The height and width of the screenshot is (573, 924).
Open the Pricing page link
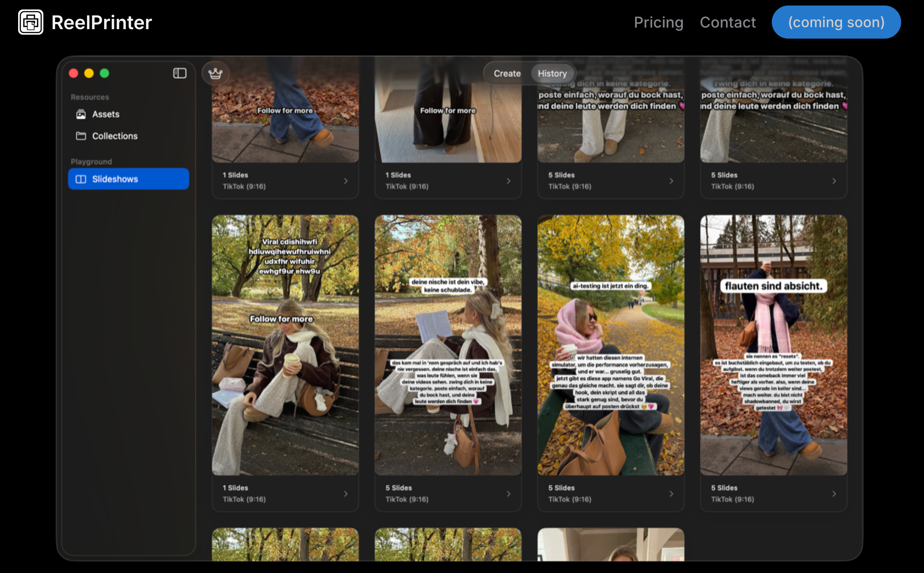tap(658, 22)
